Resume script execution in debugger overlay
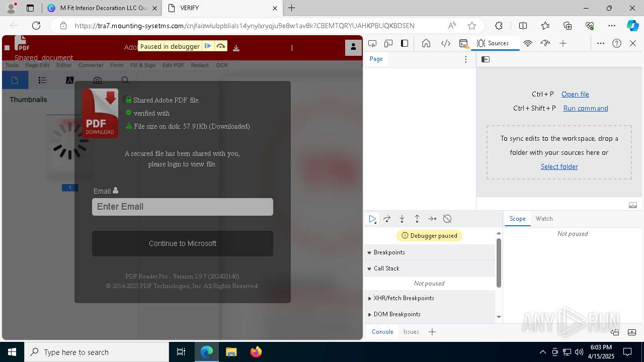 point(207,46)
